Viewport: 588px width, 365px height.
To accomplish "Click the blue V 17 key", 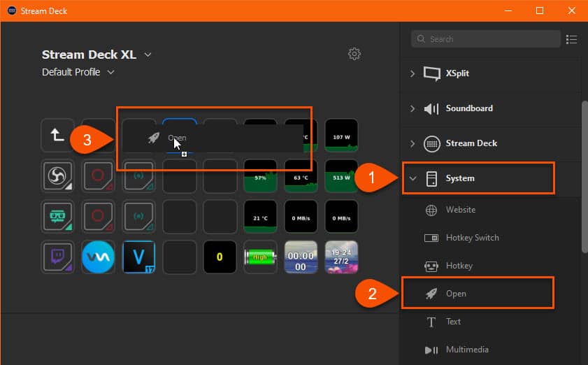I will (x=138, y=257).
